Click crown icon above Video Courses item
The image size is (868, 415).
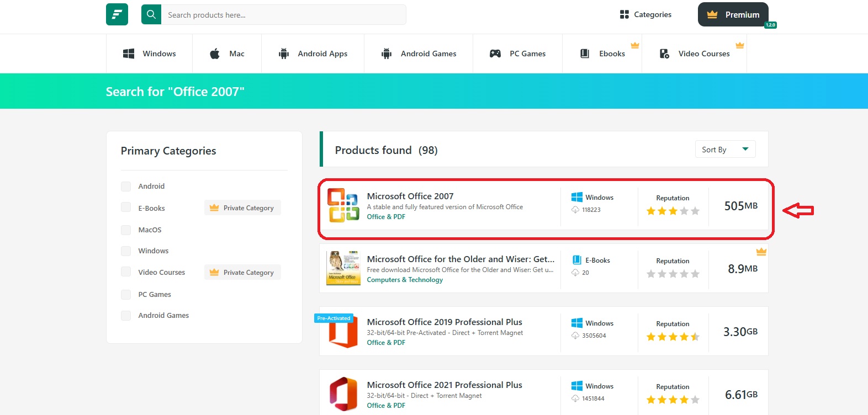pos(740,45)
